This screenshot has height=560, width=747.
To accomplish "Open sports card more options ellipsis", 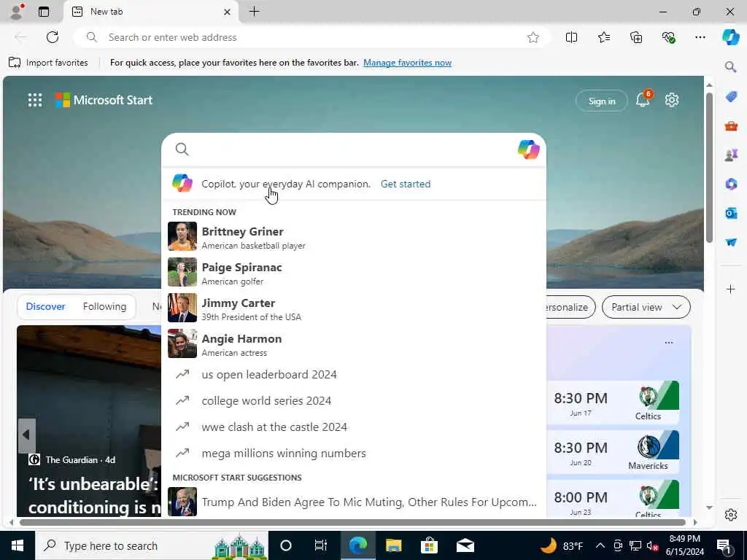I will click(669, 343).
